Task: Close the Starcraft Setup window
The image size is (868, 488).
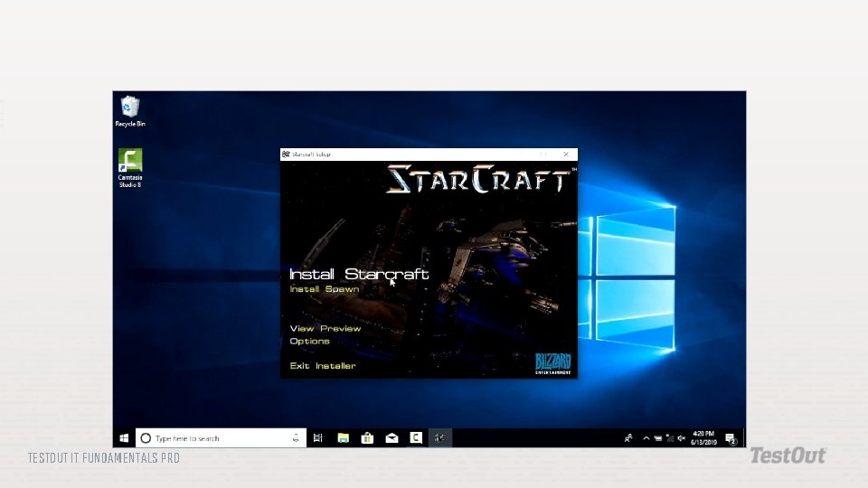Action: coord(566,155)
